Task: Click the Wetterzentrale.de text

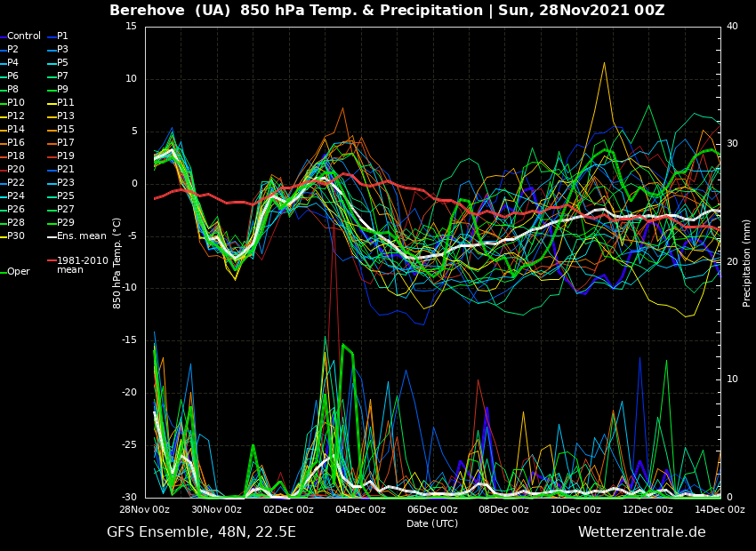Action: (x=641, y=532)
